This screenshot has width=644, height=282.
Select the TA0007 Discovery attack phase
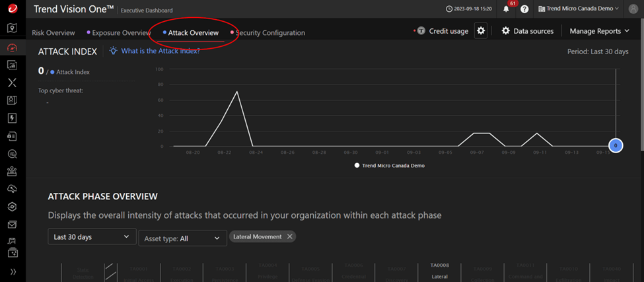pos(397,274)
